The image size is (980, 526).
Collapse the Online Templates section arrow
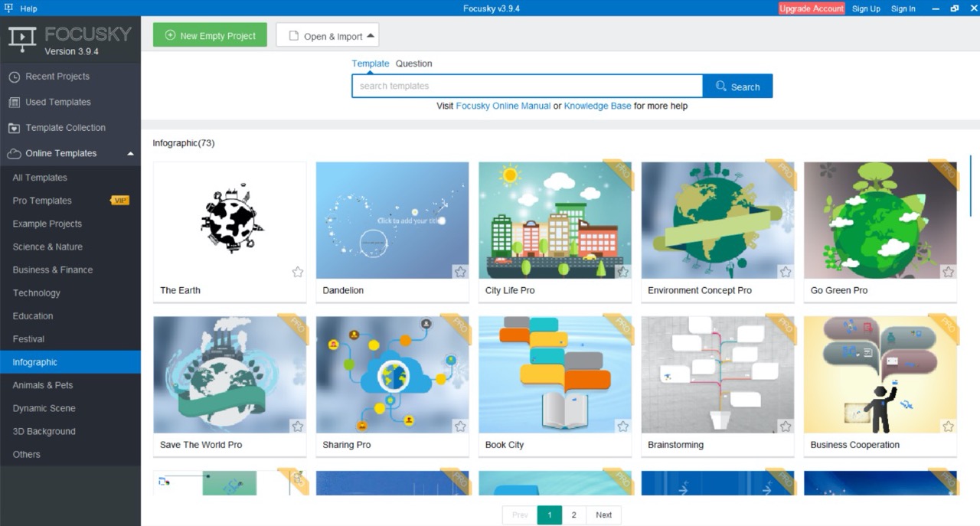tap(130, 154)
